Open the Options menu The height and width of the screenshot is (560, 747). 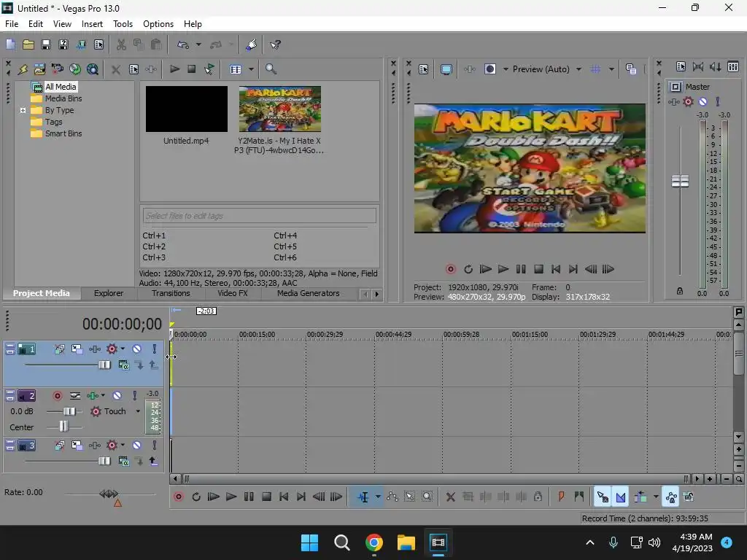tap(158, 24)
